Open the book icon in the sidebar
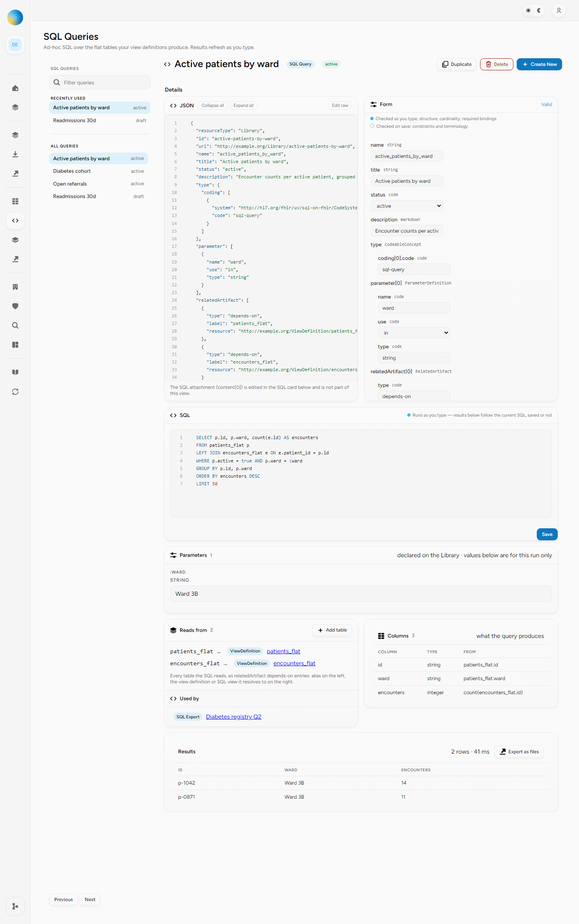 tap(15, 372)
